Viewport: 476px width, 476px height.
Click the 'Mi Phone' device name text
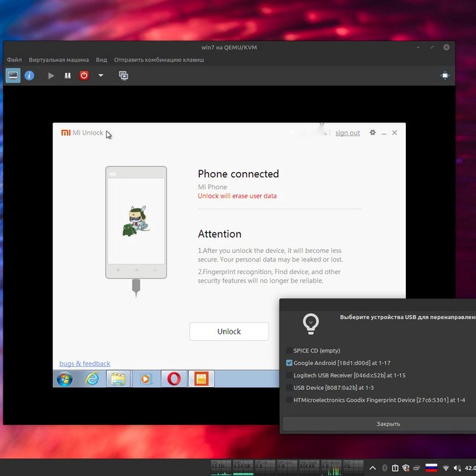click(213, 187)
